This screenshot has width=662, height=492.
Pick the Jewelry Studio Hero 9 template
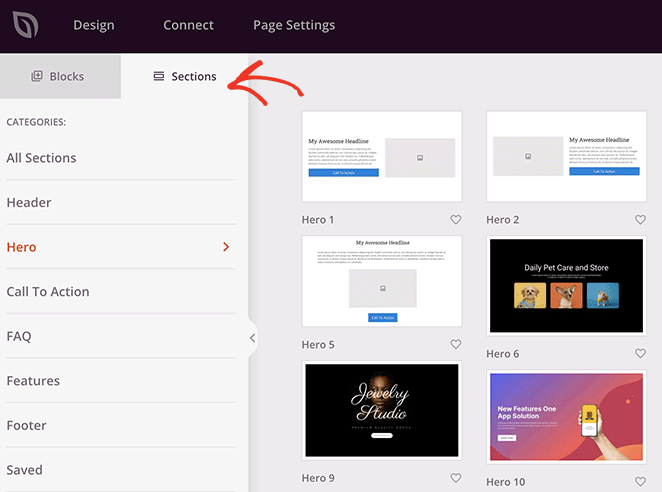click(x=382, y=410)
